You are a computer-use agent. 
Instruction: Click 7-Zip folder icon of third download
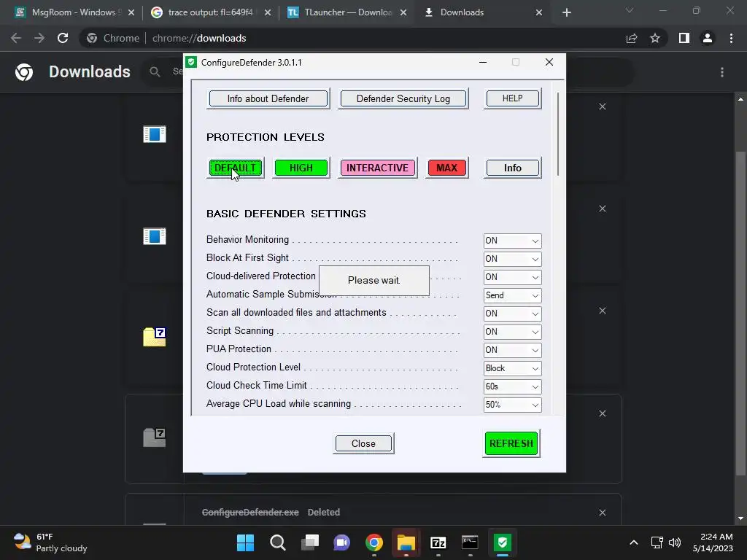point(155,337)
